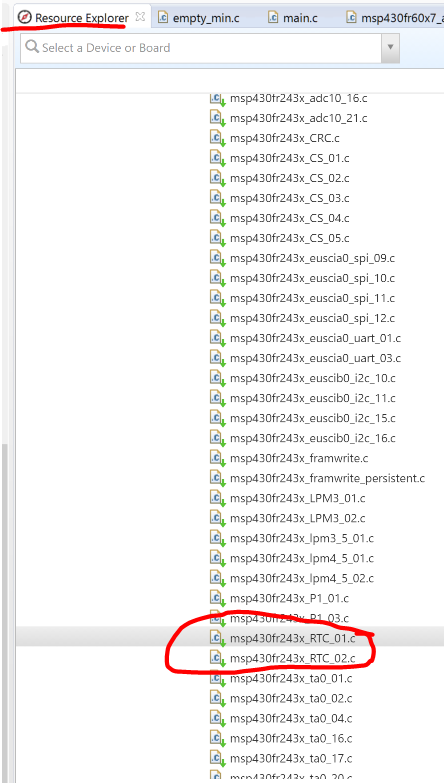Click the icon next to msp430fr243x_framwrite.c
The height and width of the screenshot is (783, 444).
[217, 458]
